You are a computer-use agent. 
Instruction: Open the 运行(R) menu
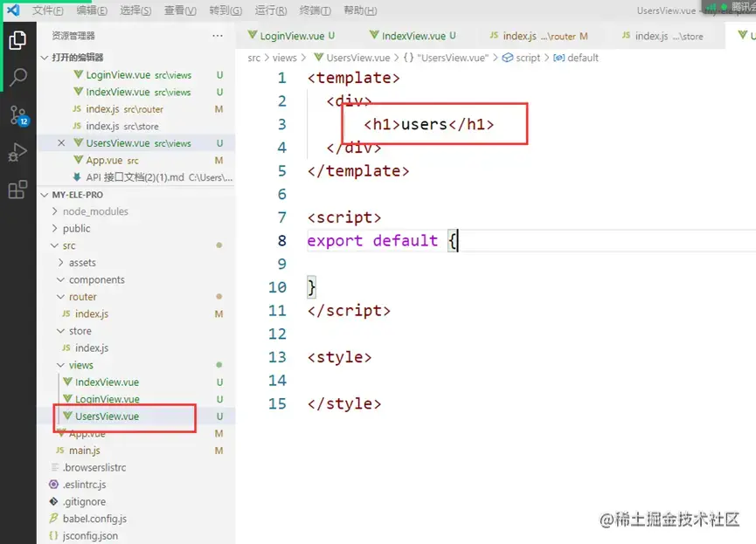(271, 10)
